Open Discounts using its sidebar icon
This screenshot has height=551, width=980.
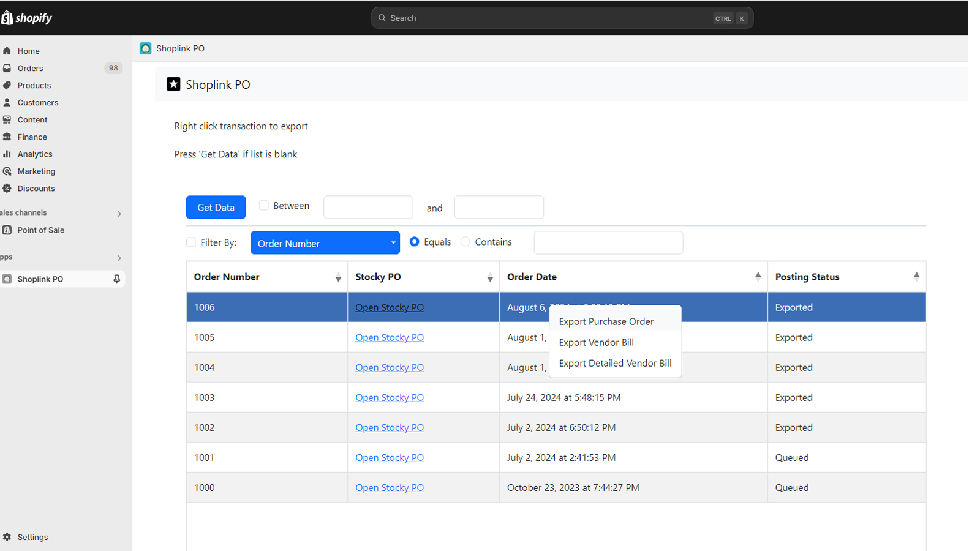(7, 188)
